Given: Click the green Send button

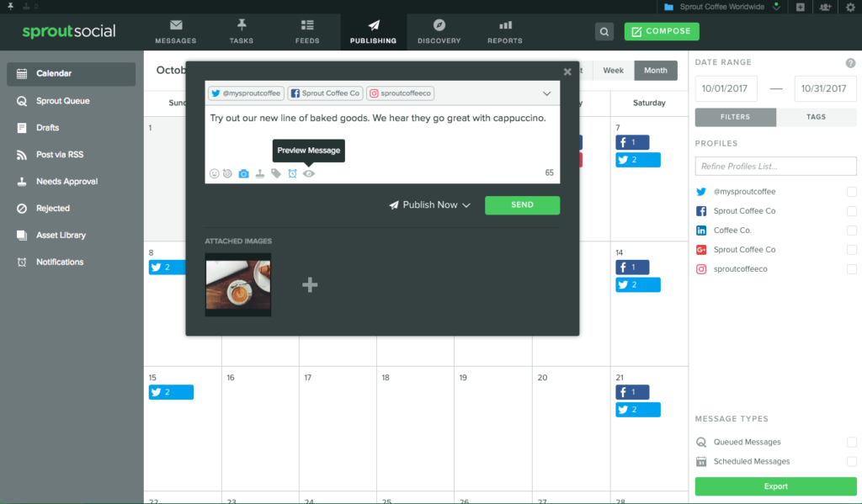Looking at the screenshot, I should point(522,205).
